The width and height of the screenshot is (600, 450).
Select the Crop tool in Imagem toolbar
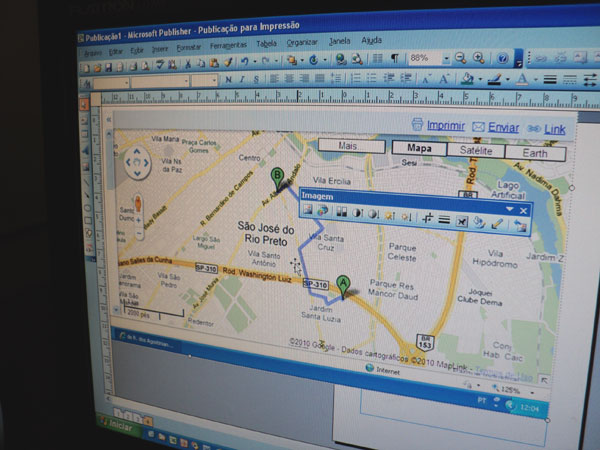tap(427, 218)
